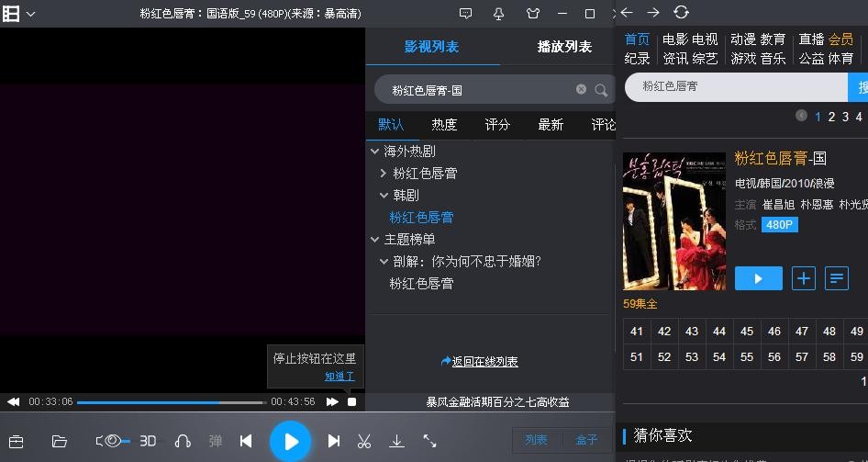Viewport: 868px width, 462px height.
Task: Toggle the left-eye mode eye icon
Action: [112, 441]
